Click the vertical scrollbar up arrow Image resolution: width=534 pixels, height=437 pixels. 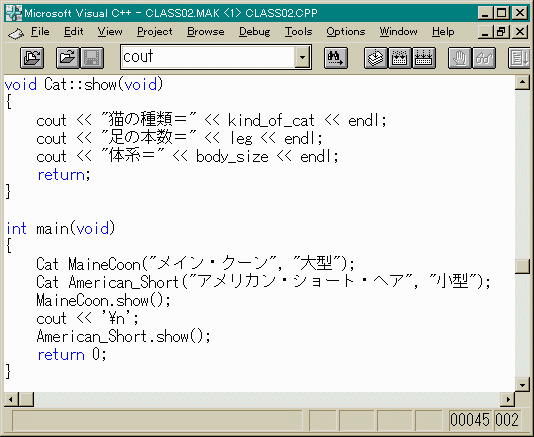(x=522, y=82)
